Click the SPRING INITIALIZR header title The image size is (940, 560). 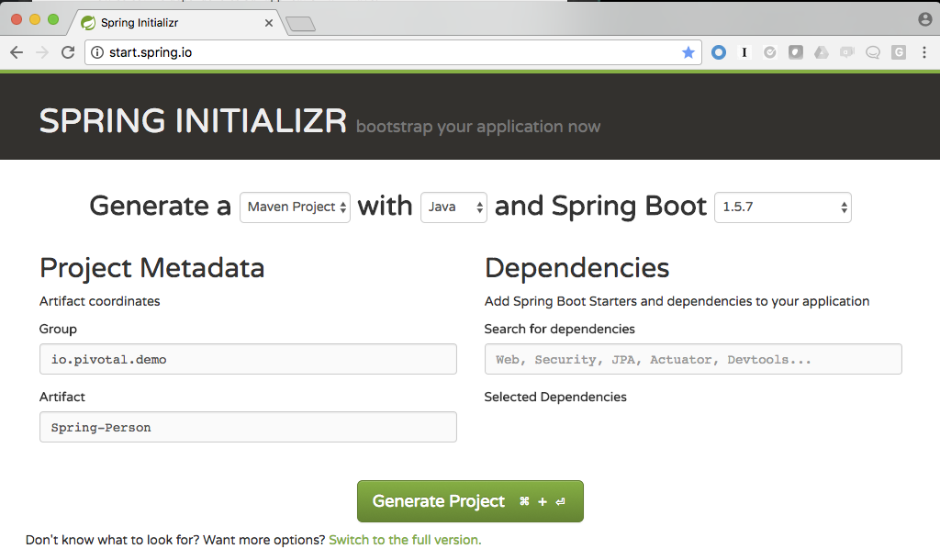click(193, 120)
